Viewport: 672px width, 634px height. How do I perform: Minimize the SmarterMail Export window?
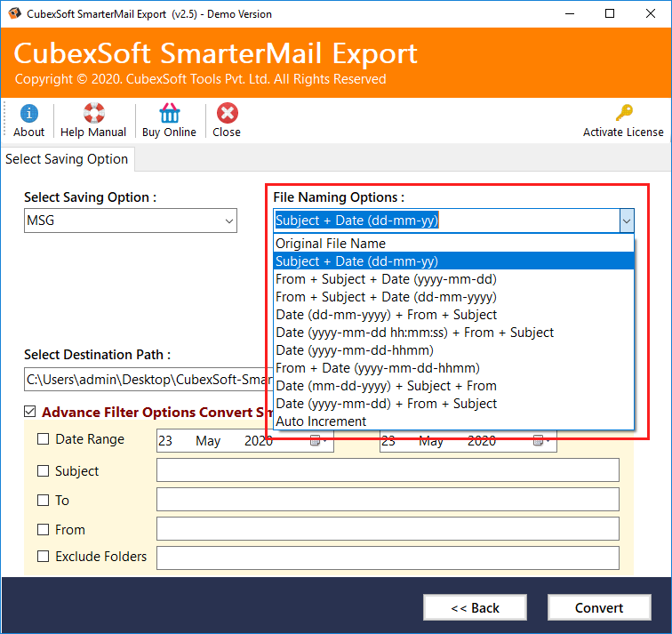click(x=570, y=13)
